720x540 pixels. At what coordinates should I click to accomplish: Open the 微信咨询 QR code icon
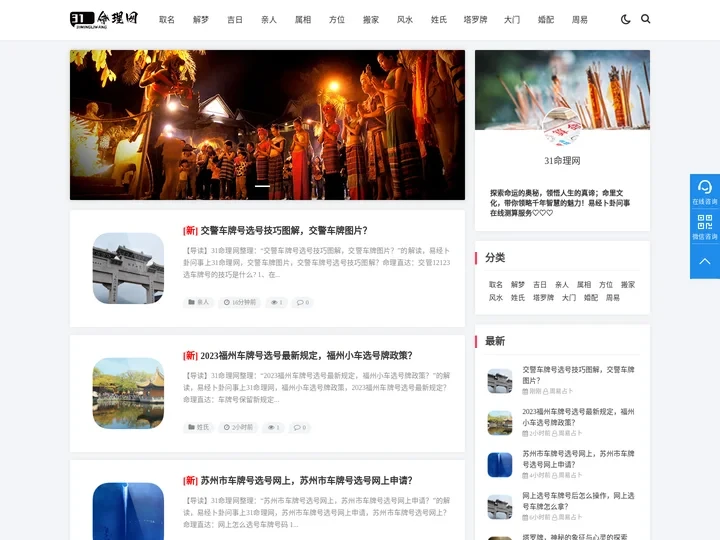pos(705,226)
